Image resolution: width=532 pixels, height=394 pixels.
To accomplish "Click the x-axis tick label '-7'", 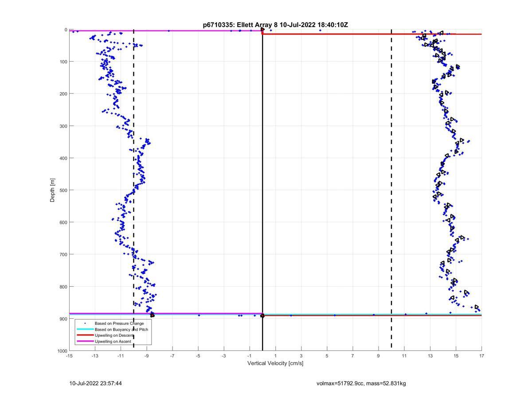I will tap(172, 355).
